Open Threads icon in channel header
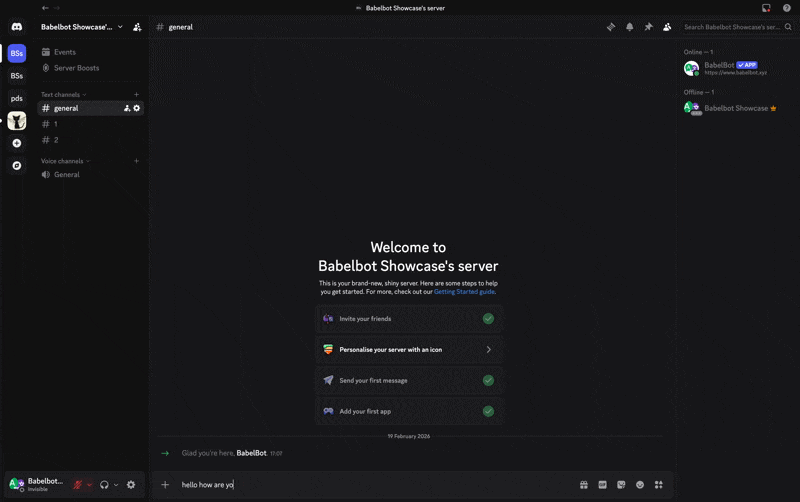Viewport: 800px width, 502px height. 611,27
